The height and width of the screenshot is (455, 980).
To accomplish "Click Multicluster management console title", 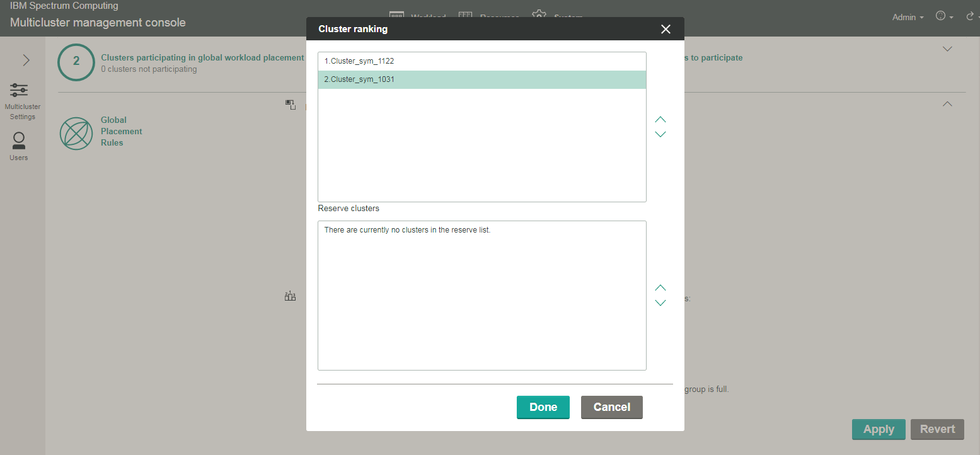I will tap(98, 23).
